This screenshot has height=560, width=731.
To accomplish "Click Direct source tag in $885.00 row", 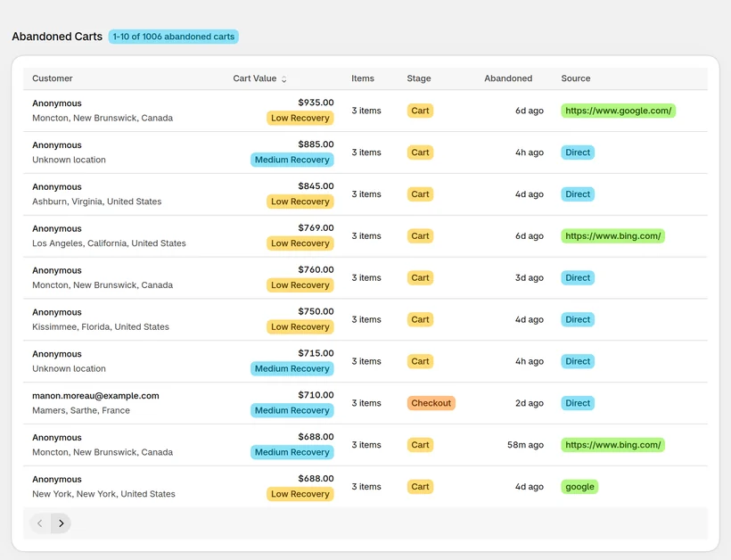I will (578, 152).
